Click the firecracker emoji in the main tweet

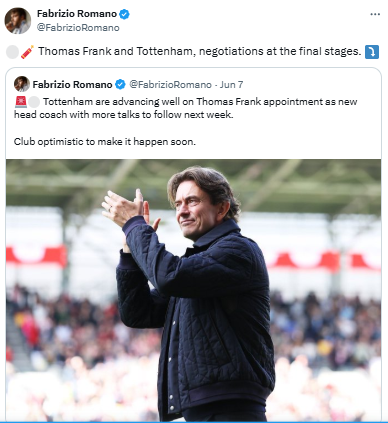tap(27, 52)
